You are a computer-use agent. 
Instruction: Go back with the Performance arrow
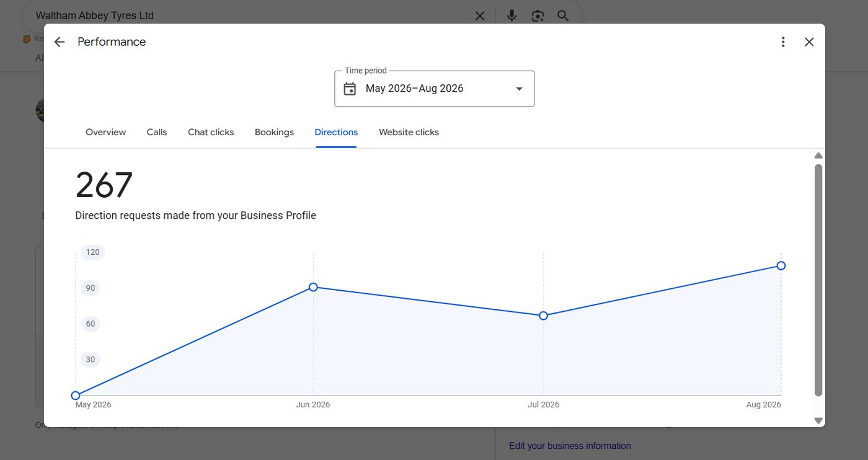(59, 42)
